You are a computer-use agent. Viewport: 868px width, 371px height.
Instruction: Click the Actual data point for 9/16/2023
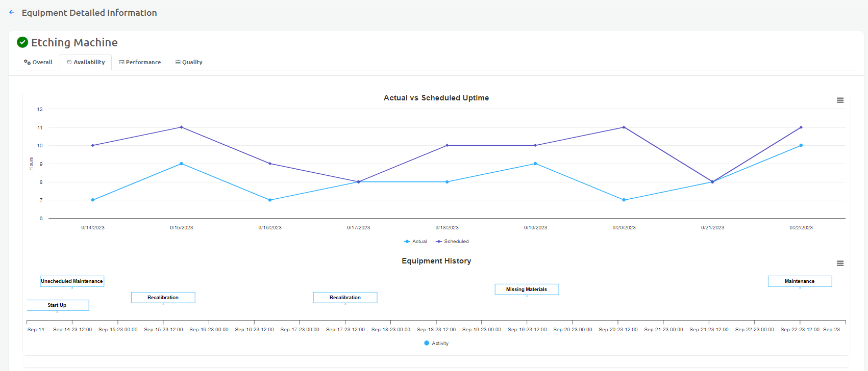(x=270, y=200)
